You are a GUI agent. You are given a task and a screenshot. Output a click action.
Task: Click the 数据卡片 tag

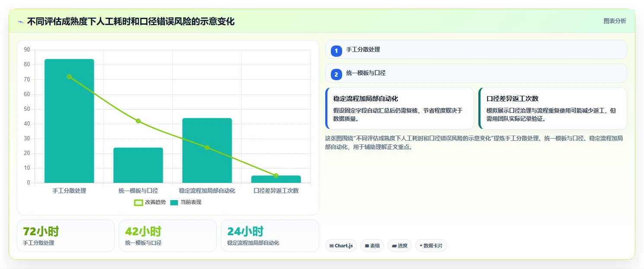431,246
